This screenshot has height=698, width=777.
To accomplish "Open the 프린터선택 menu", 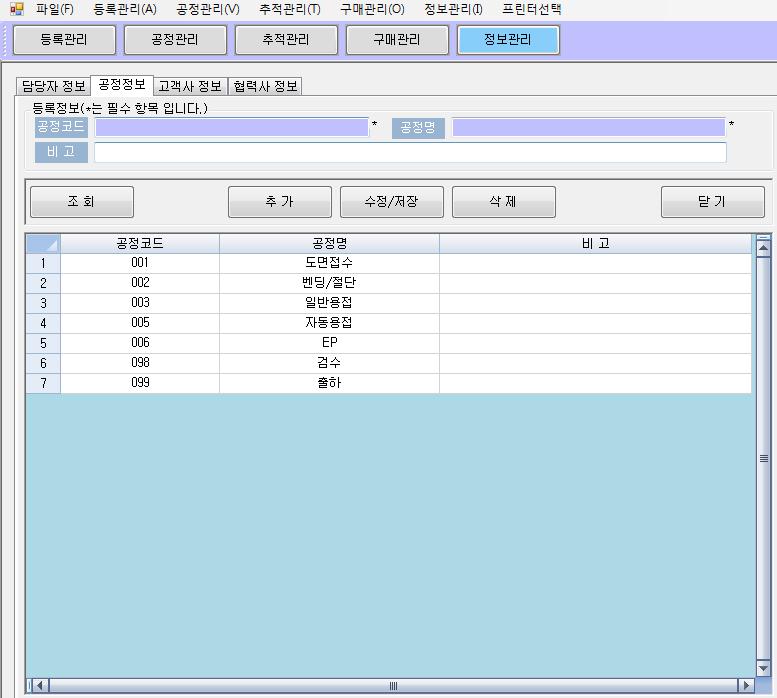I will (x=531, y=9).
